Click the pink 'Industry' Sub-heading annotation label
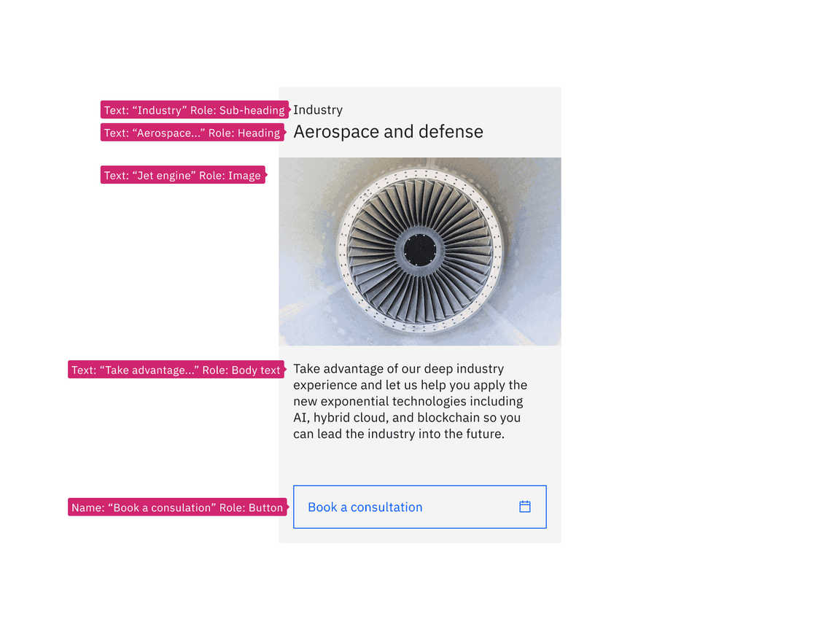 pyautogui.click(x=193, y=109)
